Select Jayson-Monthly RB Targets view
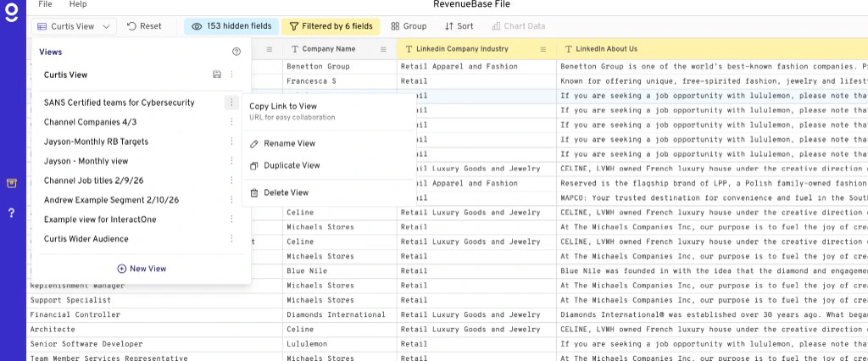Screen dimensions: 868x361 point(97,142)
